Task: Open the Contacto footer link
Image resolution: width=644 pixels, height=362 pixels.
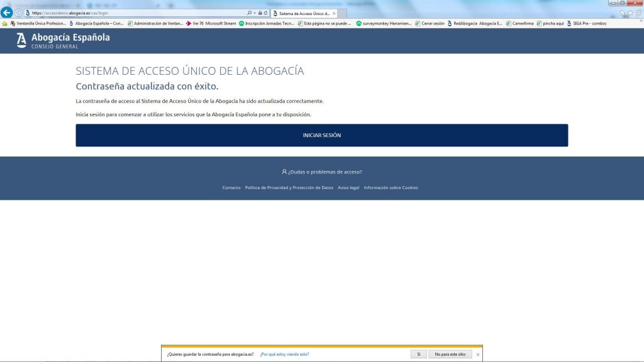Action: [231, 187]
